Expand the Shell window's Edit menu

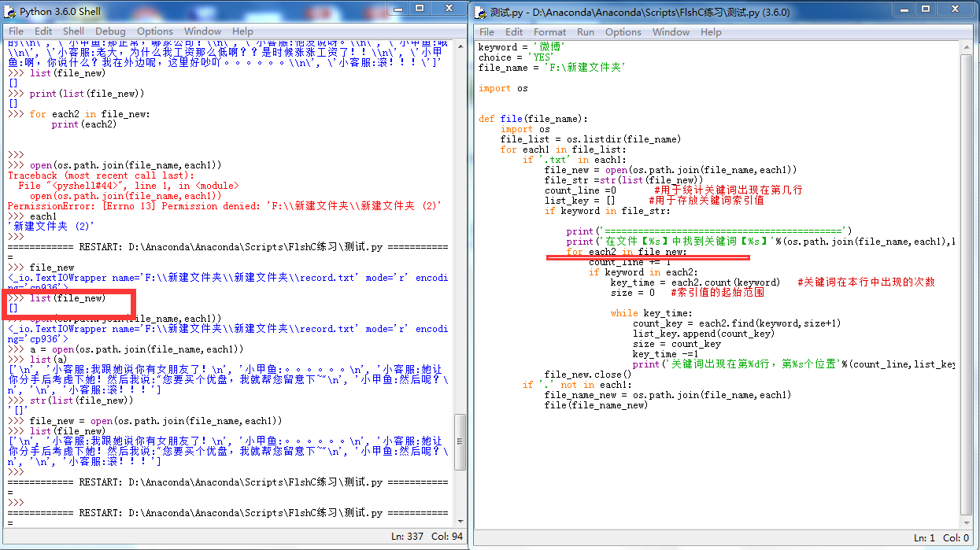[x=43, y=31]
